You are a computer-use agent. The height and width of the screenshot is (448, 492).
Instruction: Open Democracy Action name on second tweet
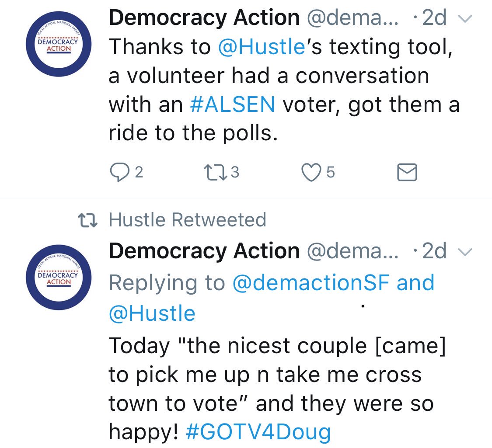point(204,251)
